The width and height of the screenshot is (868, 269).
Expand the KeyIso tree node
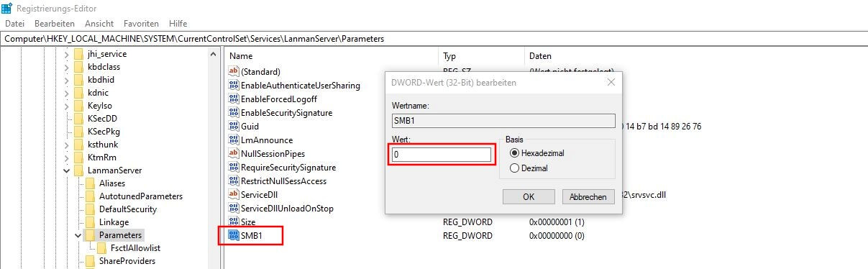pos(67,106)
